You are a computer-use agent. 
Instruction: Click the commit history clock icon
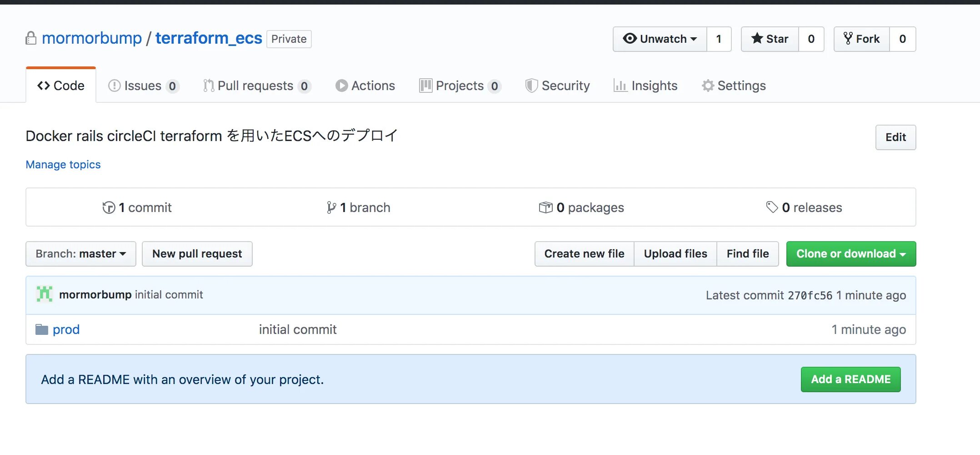(109, 207)
